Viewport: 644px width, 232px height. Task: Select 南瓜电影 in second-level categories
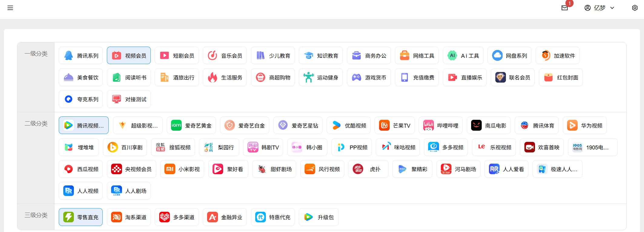coord(489,125)
